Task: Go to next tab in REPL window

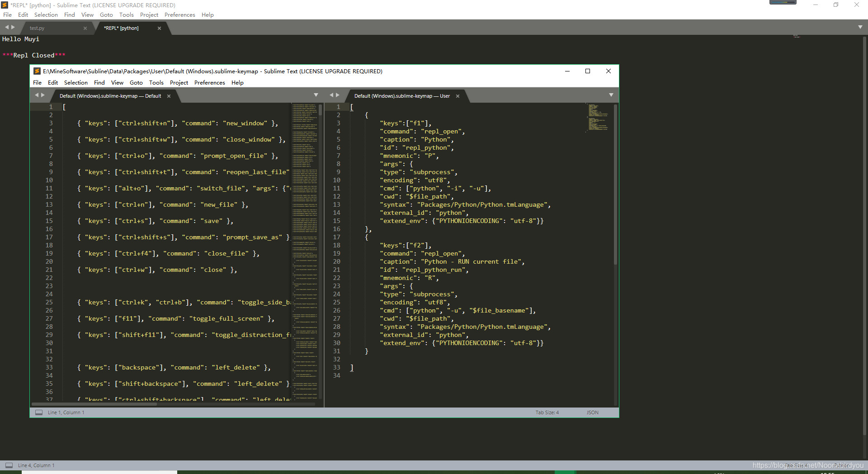Action: coord(13,27)
